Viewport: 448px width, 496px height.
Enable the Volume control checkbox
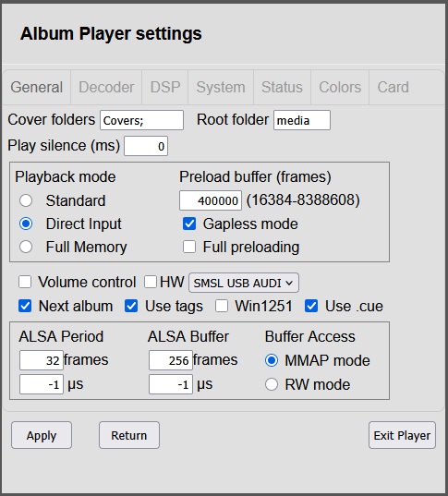pyautogui.click(x=25, y=282)
